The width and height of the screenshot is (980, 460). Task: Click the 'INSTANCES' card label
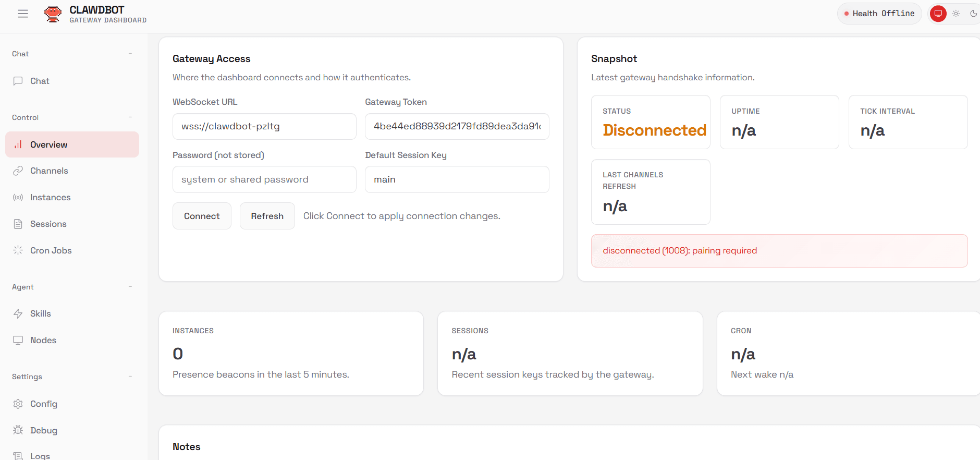point(193,331)
